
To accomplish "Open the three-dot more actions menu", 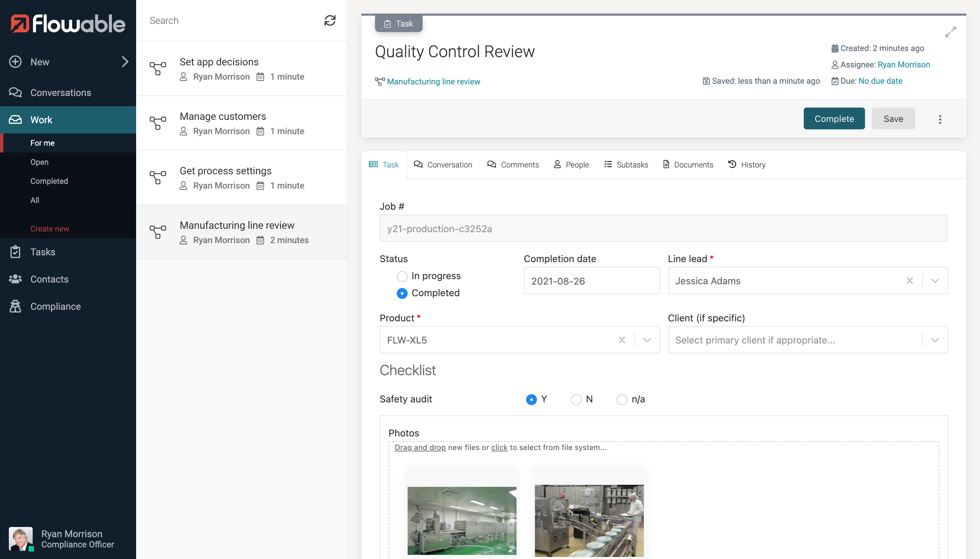I will tap(940, 119).
